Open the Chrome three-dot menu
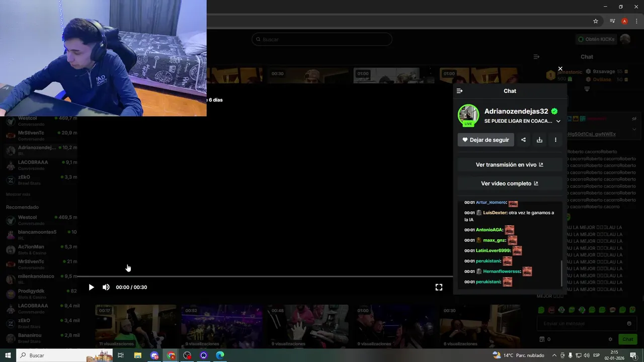 (x=636, y=21)
